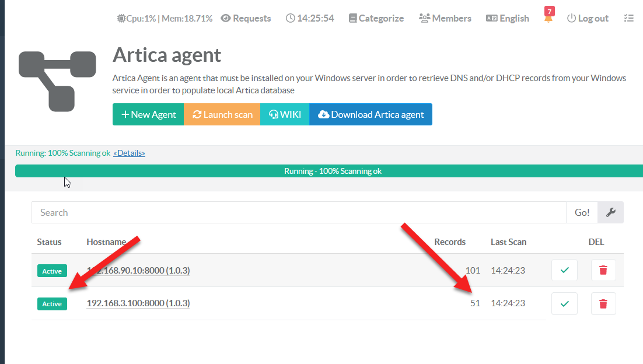643x364 pixels.
Task: Delete agent 192.168.3.100 with the trash icon
Action: (603, 303)
